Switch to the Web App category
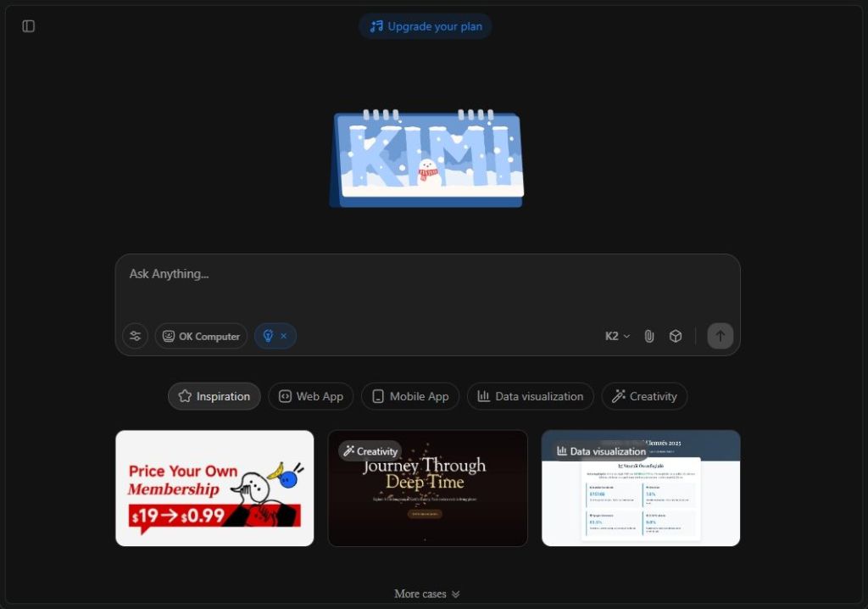Viewport: 868px width, 609px height. (x=310, y=396)
